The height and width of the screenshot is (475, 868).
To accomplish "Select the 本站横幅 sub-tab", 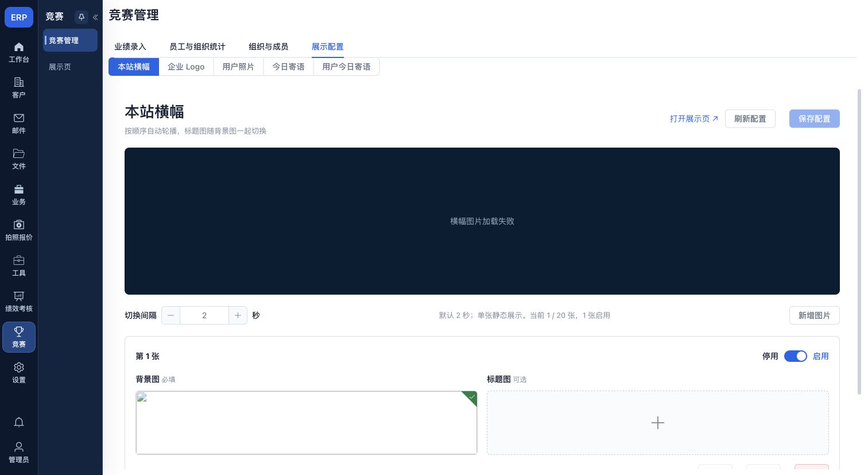I will coord(134,67).
